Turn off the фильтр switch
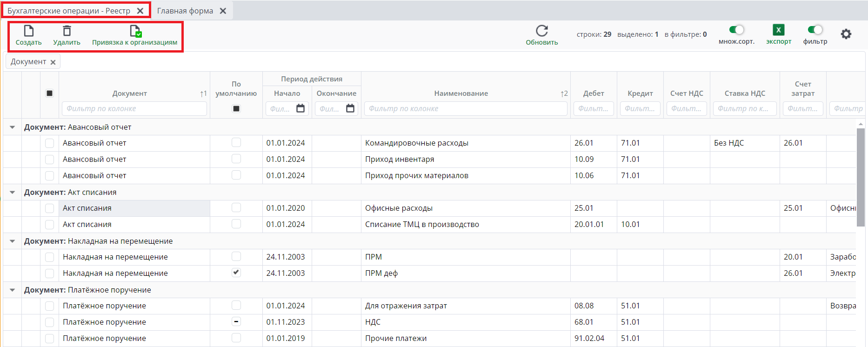Screen dimensions: 868x347 815,30
